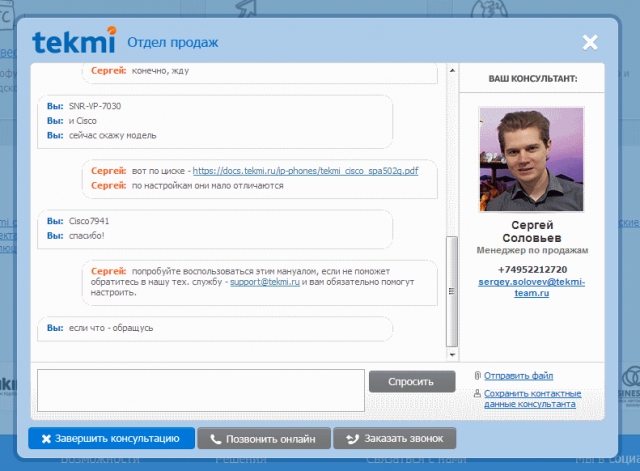Click into the message input box
This screenshot has height=471, width=640.
pyautogui.click(x=201, y=391)
